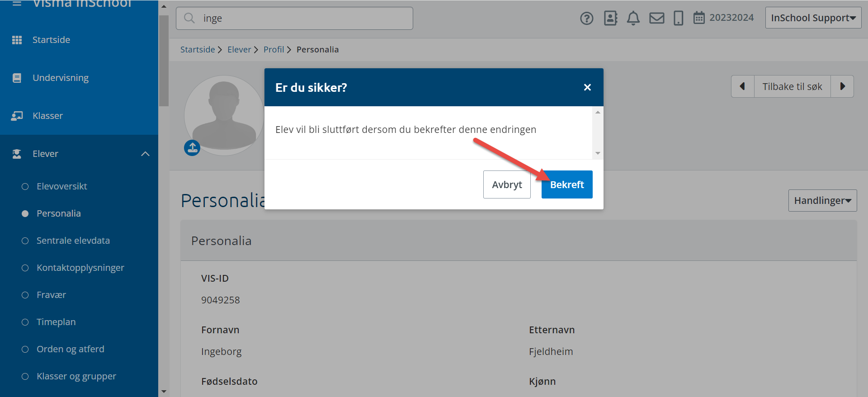
Task: Open the school year 20232024 calendar selector
Action: [x=724, y=18]
